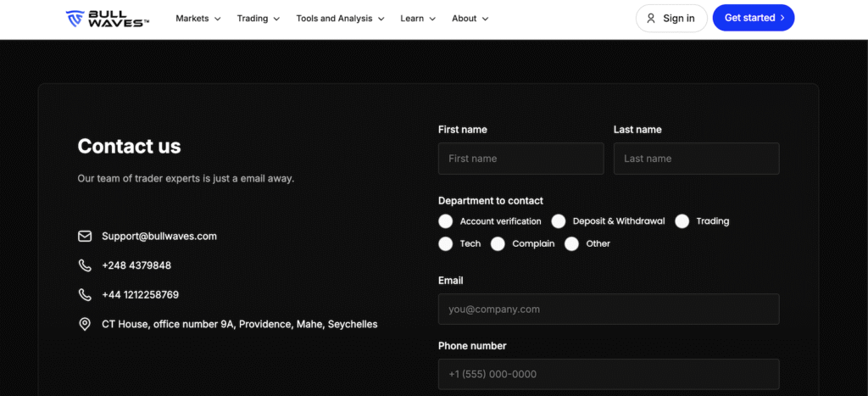Image resolution: width=868 pixels, height=396 pixels.
Task: Click the phone icon next to +248 number
Action: click(x=85, y=265)
